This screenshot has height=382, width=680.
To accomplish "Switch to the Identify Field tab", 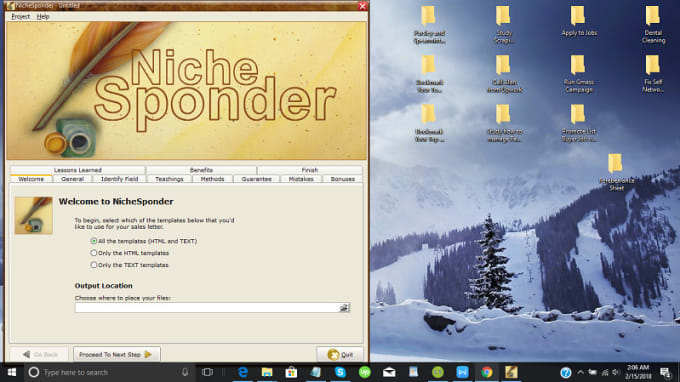I will pyautogui.click(x=119, y=179).
